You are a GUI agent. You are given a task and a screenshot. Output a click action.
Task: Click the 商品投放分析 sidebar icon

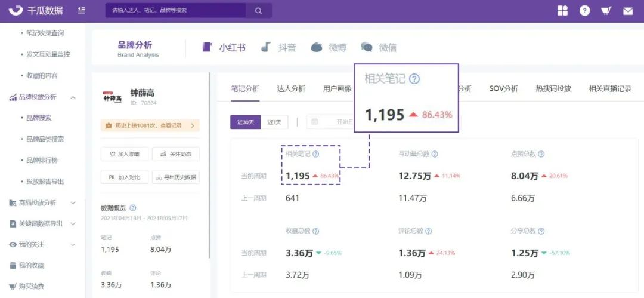[x=13, y=203]
